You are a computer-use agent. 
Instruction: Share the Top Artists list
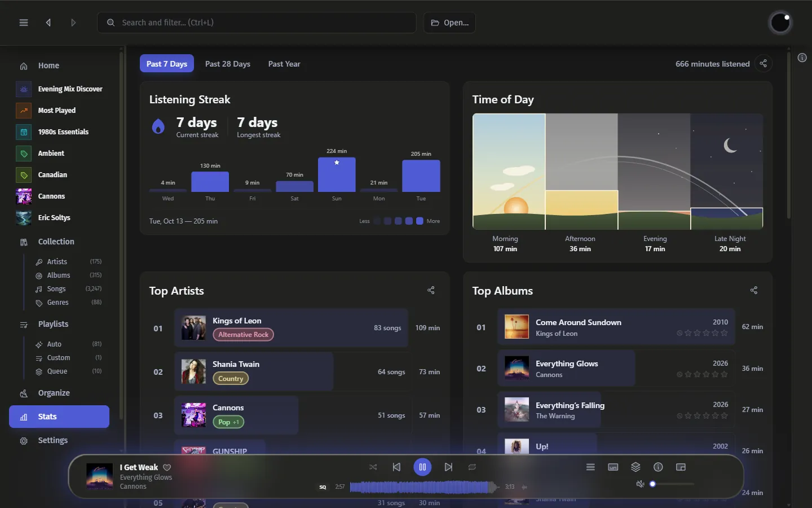[431, 290]
